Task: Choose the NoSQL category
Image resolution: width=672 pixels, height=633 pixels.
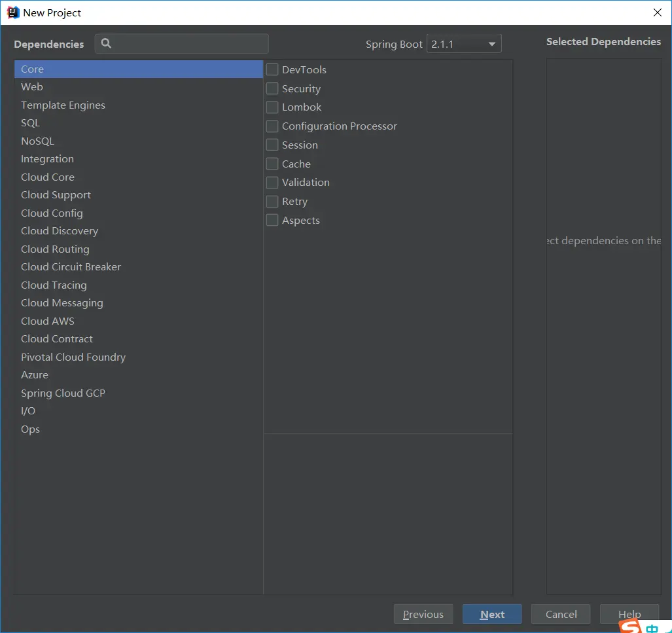Action: point(139,141)
